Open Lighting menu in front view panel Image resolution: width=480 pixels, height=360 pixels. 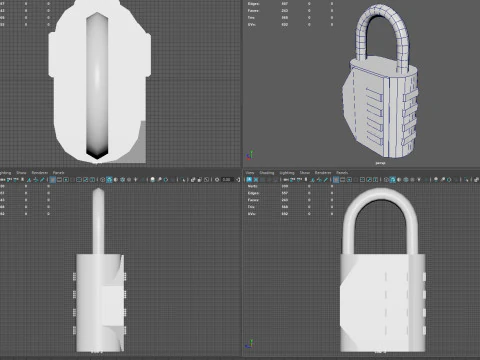point(287,172)
